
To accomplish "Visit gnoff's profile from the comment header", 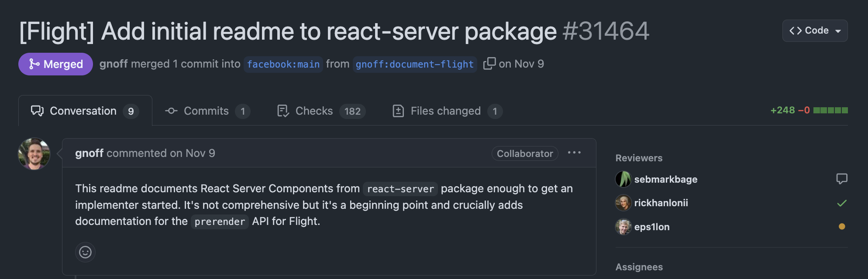I will (89, 153).
